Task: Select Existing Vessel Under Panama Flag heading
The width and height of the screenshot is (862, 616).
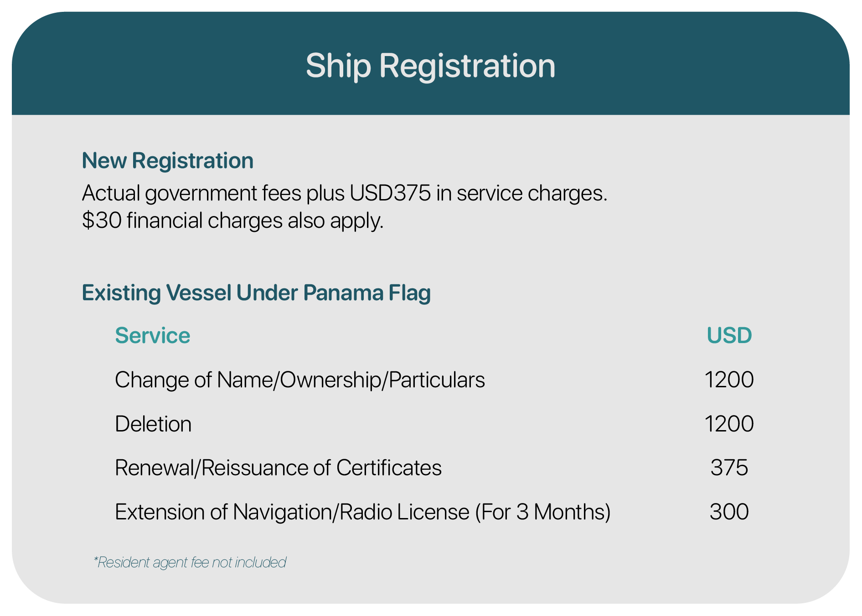Action: tap(256, 293)
